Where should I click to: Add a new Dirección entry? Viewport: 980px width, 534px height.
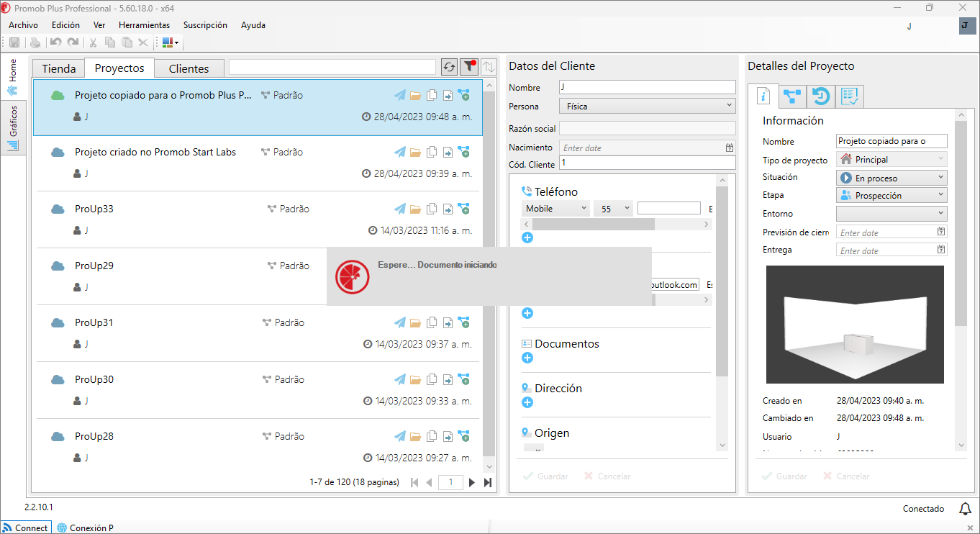(527, 402)
